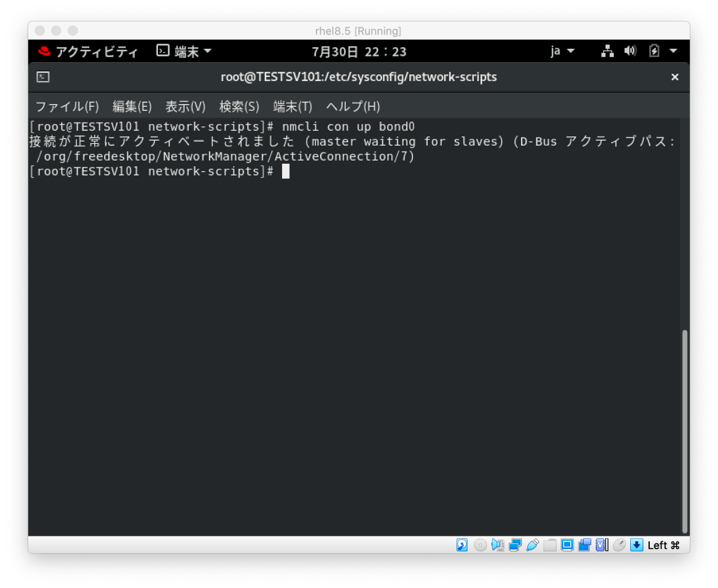Open the clock showing 7月30日 22:23
The width and height of the screenshot is (718, 588).
click(x=359, y=52)
